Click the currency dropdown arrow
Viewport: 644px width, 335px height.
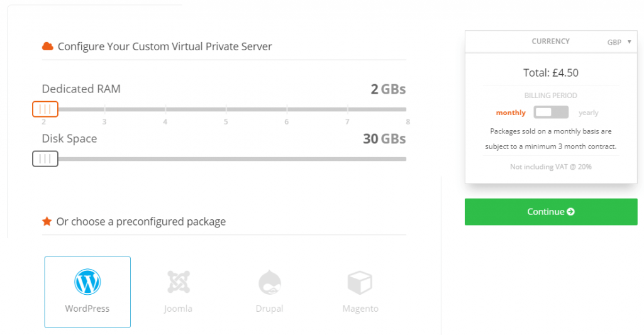point(629,42)
